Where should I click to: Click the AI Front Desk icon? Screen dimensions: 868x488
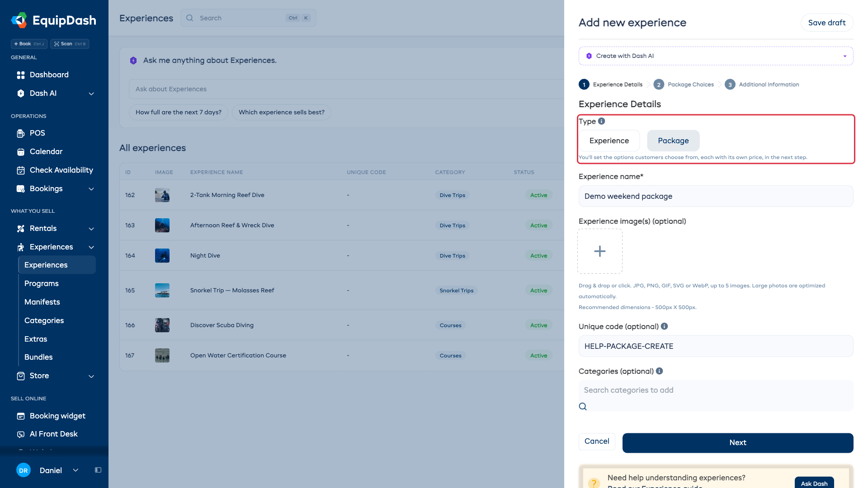click(x=21, y=434)
